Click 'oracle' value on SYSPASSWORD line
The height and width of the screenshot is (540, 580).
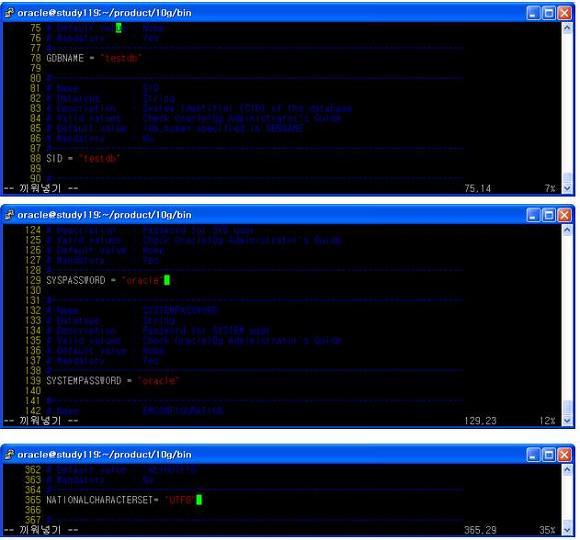tap(142, 280)
